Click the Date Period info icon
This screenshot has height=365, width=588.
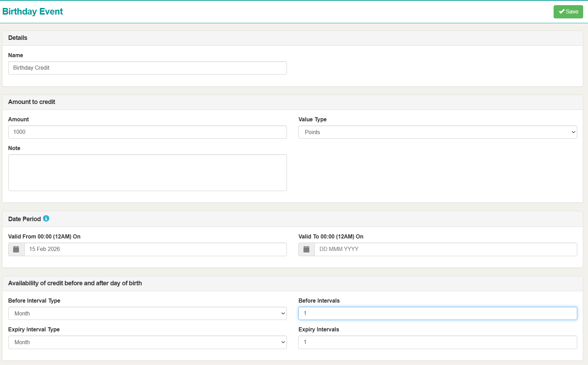click(x=46, y=218)
